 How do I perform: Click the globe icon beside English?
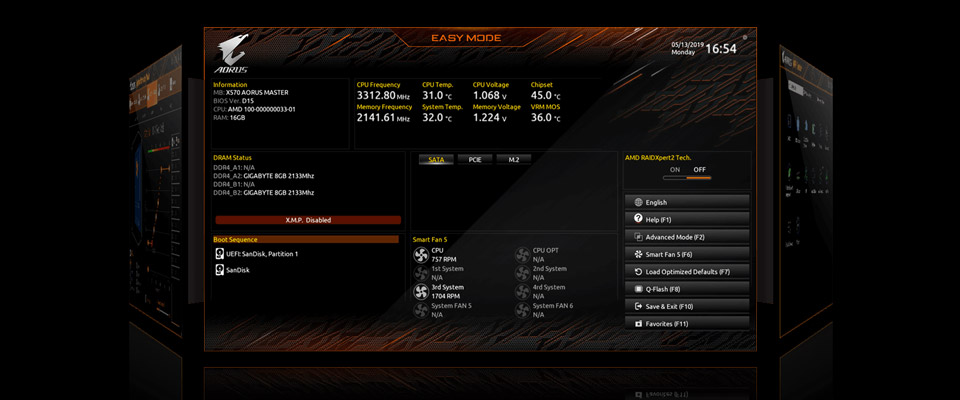[639, 202]
